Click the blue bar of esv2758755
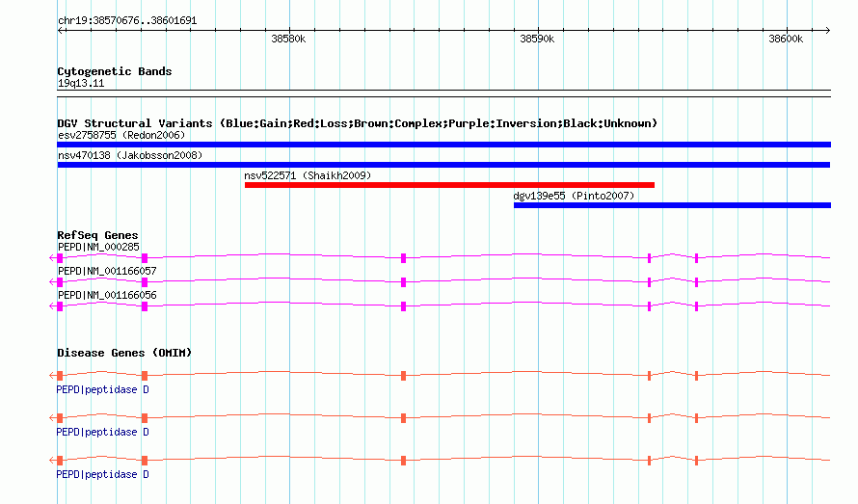The image size is (858, 504). pyautogui.click(x=443, y=145)
